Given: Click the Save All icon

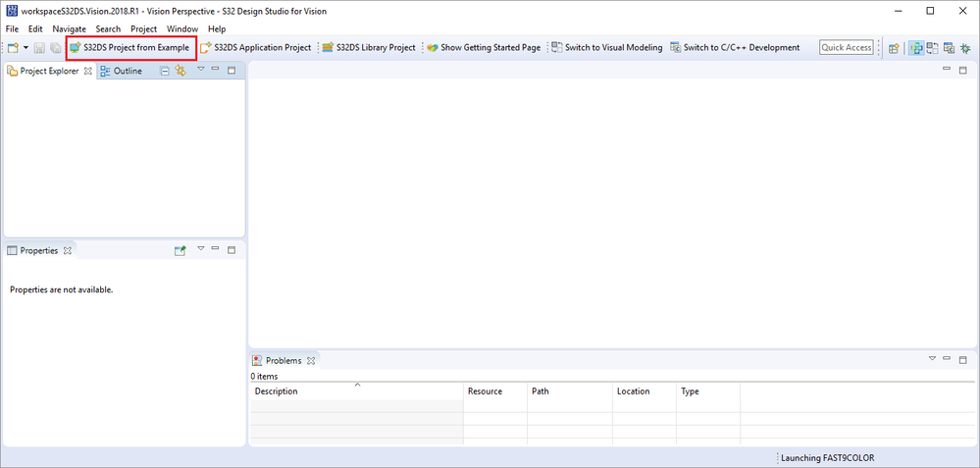Looking at the screenshot, I should coord(55,47).
